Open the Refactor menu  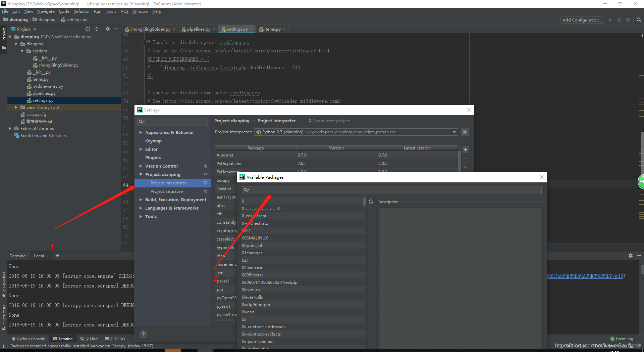tap(82, 11)
